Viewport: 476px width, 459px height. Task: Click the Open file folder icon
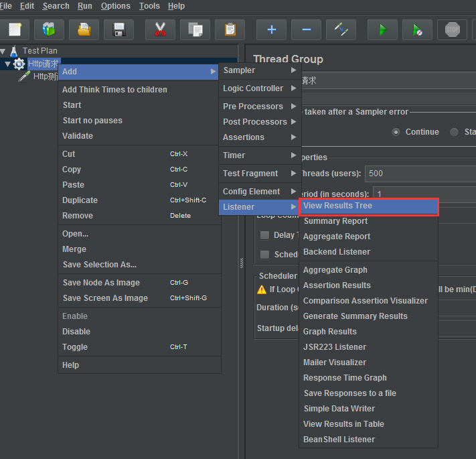point(84,29)
